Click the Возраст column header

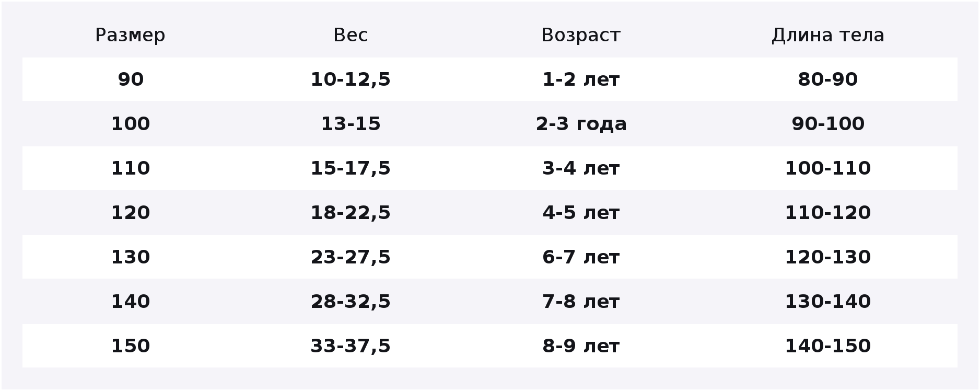581,35
